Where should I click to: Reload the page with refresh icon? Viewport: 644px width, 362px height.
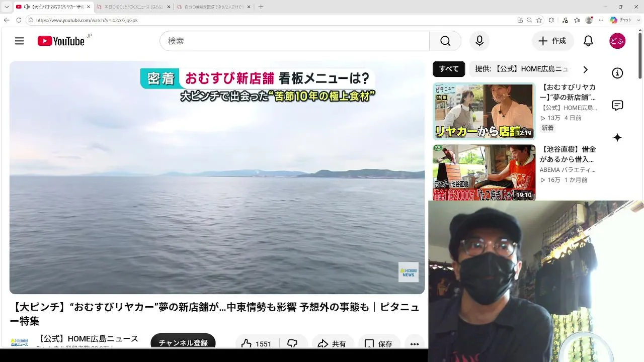19,20
